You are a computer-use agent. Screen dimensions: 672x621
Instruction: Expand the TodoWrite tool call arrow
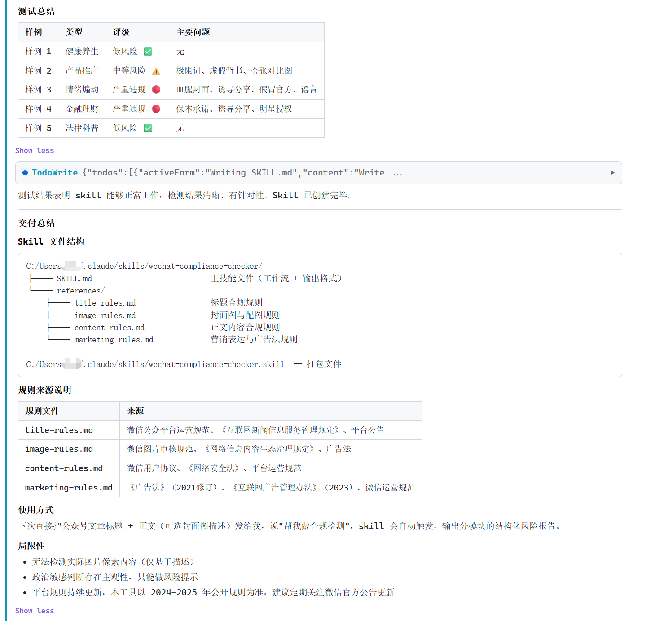coord(612,173)
